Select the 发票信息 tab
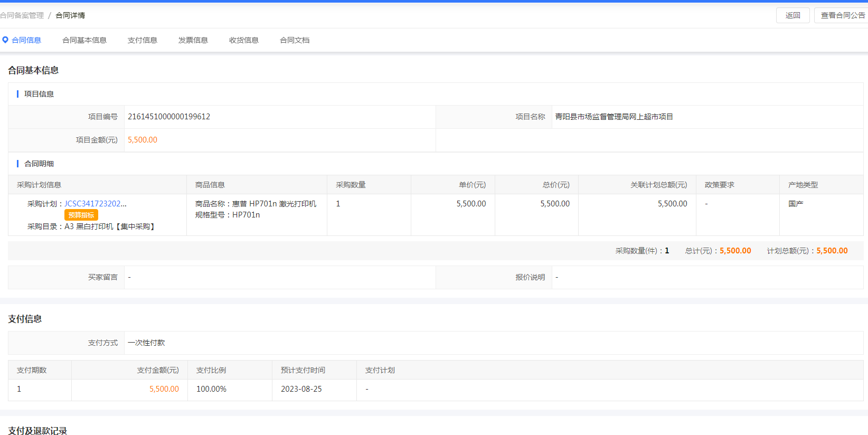This screenshot has width=868, height=435. click(193, 40)
